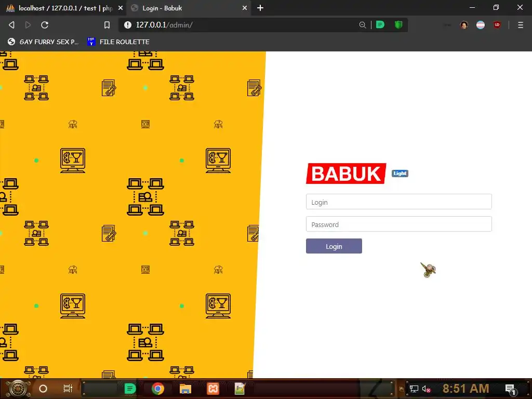Open the browser hamburger menu
Screen dimensions: 532x399
coord(521,25)
